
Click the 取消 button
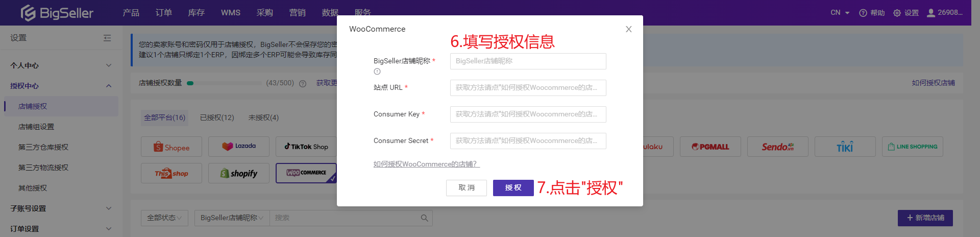(x=467, y=188)
